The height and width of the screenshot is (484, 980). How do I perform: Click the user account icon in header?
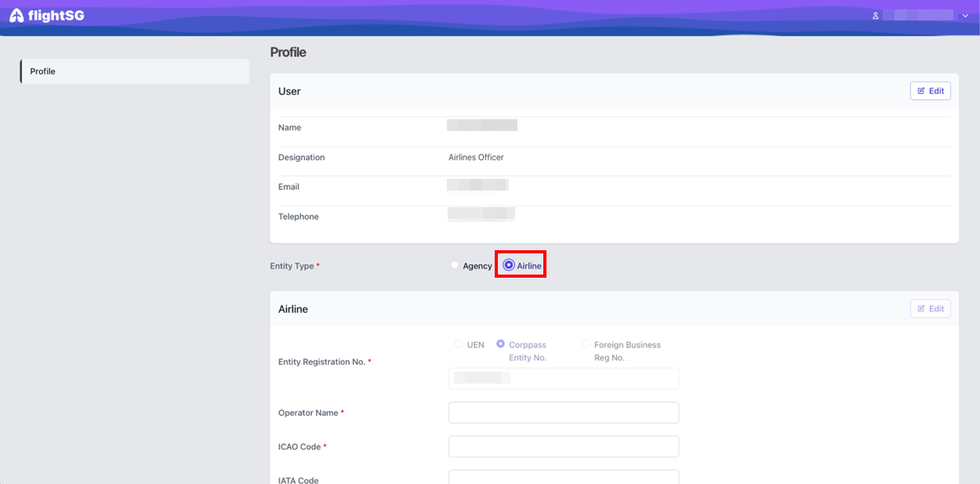(876, 16)
